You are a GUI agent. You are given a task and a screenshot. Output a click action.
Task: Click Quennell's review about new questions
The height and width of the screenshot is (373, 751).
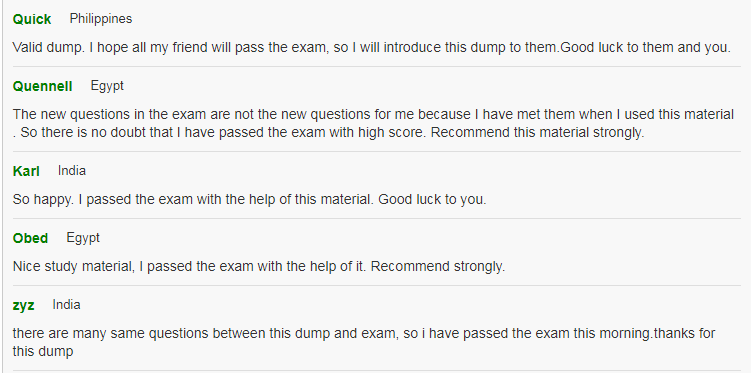373,123
